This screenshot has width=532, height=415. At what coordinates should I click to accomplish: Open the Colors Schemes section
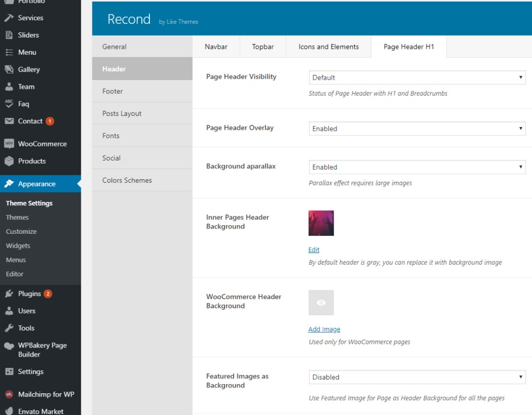[x=142, y=180]
